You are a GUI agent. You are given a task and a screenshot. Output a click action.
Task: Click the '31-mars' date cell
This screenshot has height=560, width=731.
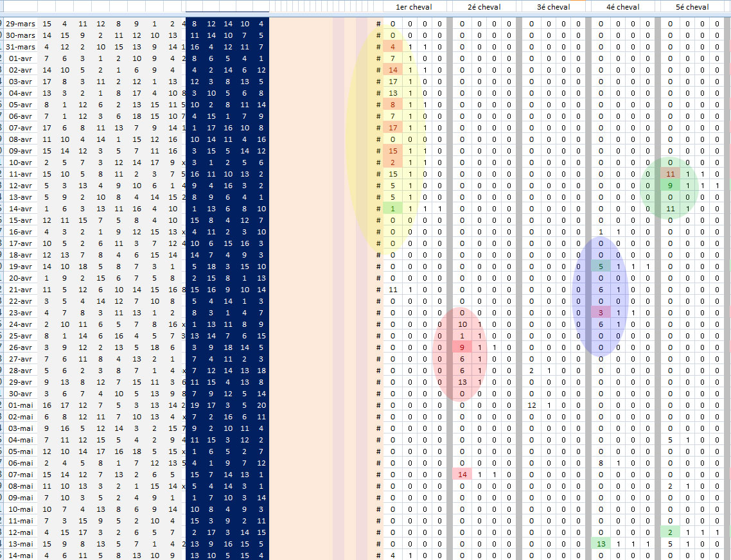coord(21,47)
